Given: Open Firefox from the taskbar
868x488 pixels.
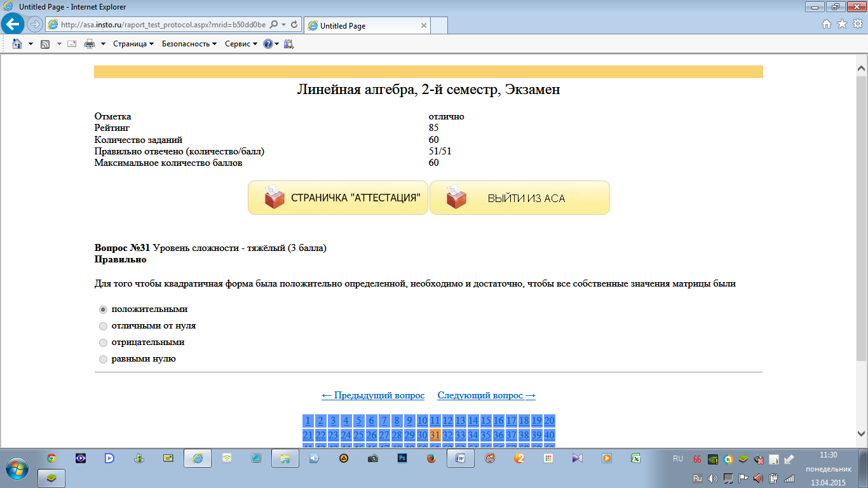Looking at the screenshot, I should (431, 458).
